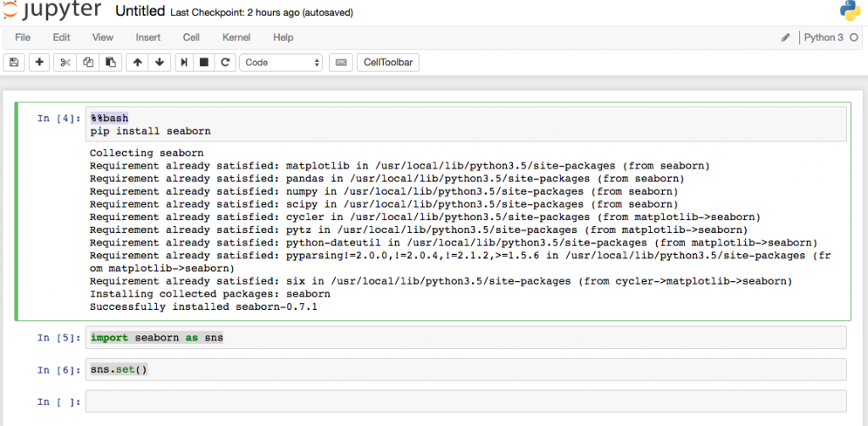Click the empty In [ ]: prompt
The image size is (868, 426).
58,402
